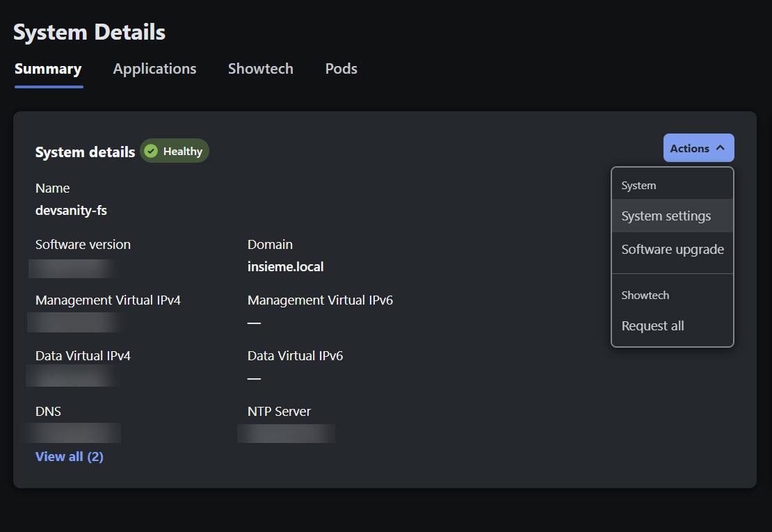Click the Management Virtual IPv4 label
Viewport: 772px width, 532px height.
click(108, 300)
